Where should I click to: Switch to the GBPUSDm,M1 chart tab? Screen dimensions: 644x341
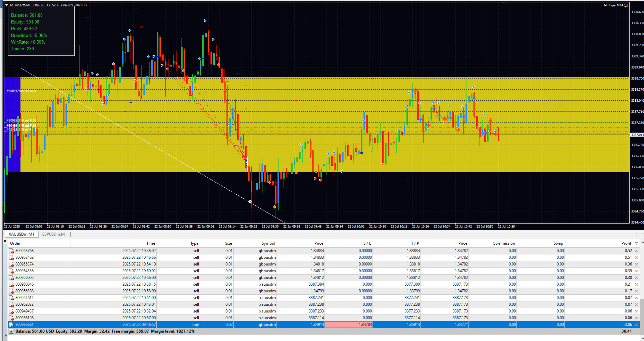54,234
